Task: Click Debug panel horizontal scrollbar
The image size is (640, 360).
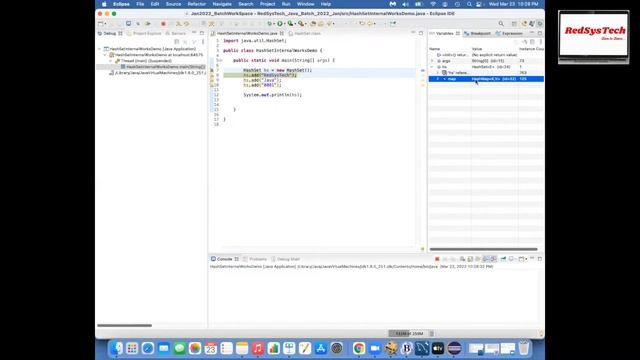Action: (x=124, y=325)
